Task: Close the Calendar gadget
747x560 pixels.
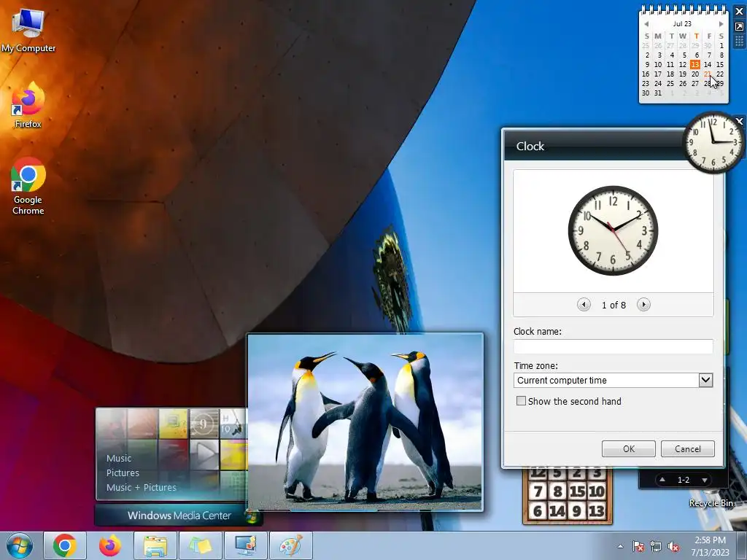Action: click(740, 12)
